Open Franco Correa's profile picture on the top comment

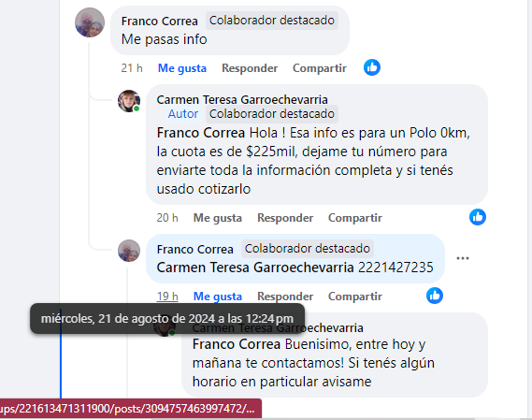90,22
